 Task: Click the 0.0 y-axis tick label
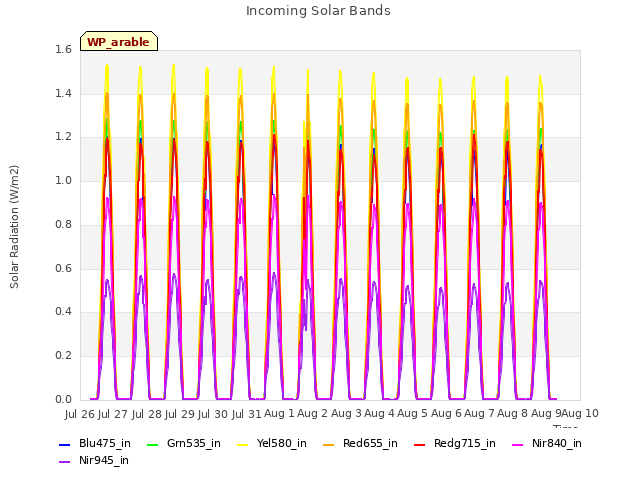pos(63,400)
